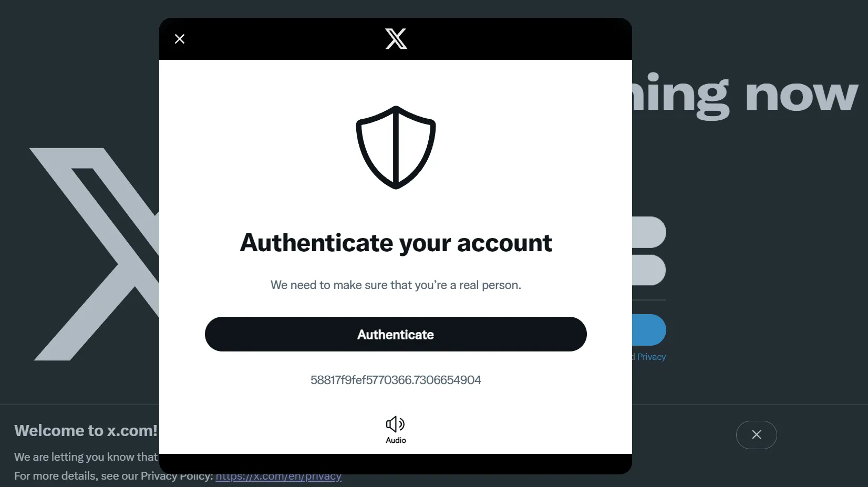The width and height of the screenshot is (868, 487).
Task: Click the "Welcome to x.com!" banner heading
Action: click(x=86, y=431)
